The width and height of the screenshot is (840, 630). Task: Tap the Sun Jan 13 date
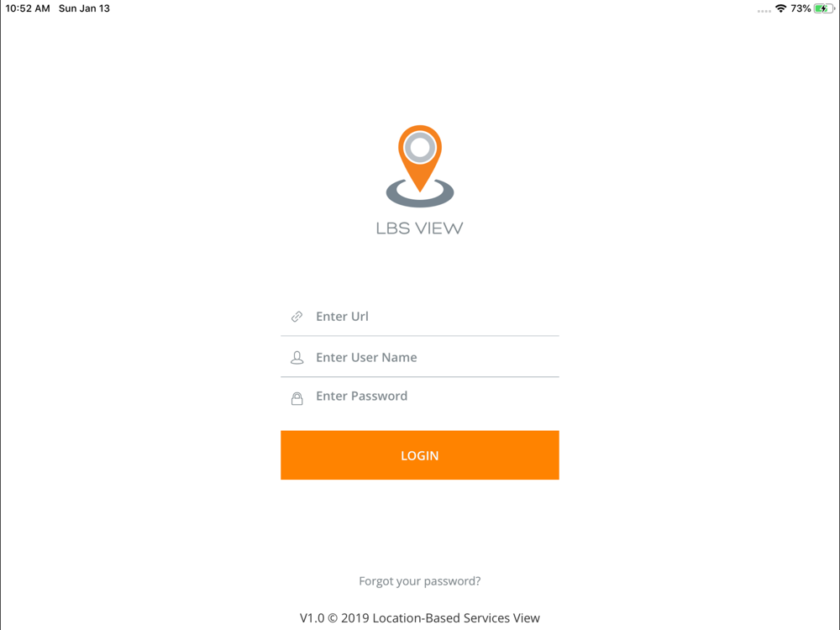[x=84, y=8]
